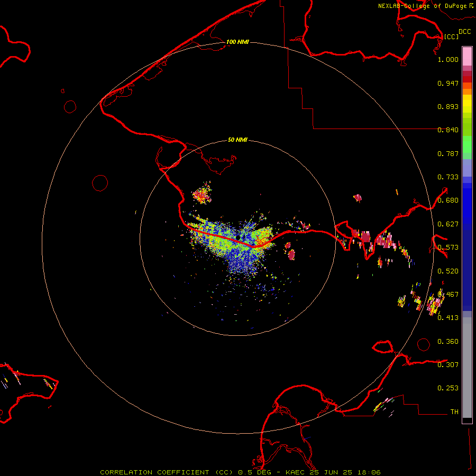Viewport: 476px width, 476px height.
Task: Select the 0.947 scale value
Action: coord(448,83)
